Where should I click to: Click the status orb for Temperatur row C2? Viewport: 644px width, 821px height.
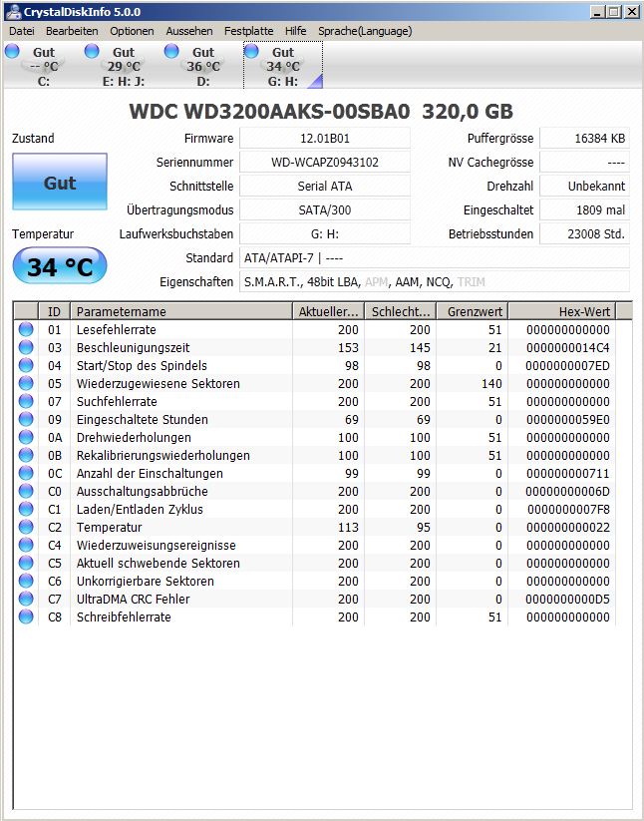click(x=26, y=527)
